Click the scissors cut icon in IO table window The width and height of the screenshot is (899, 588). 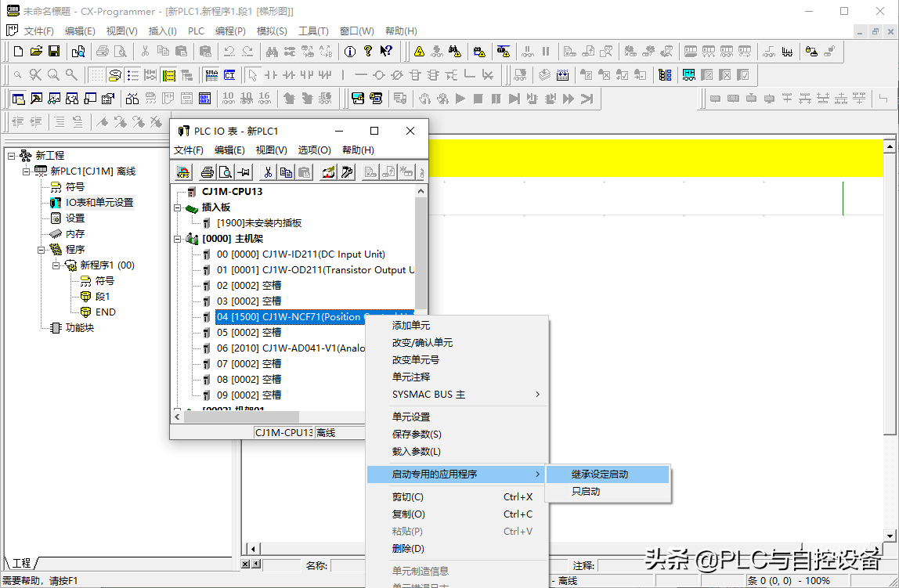click(x=267, y=172)
